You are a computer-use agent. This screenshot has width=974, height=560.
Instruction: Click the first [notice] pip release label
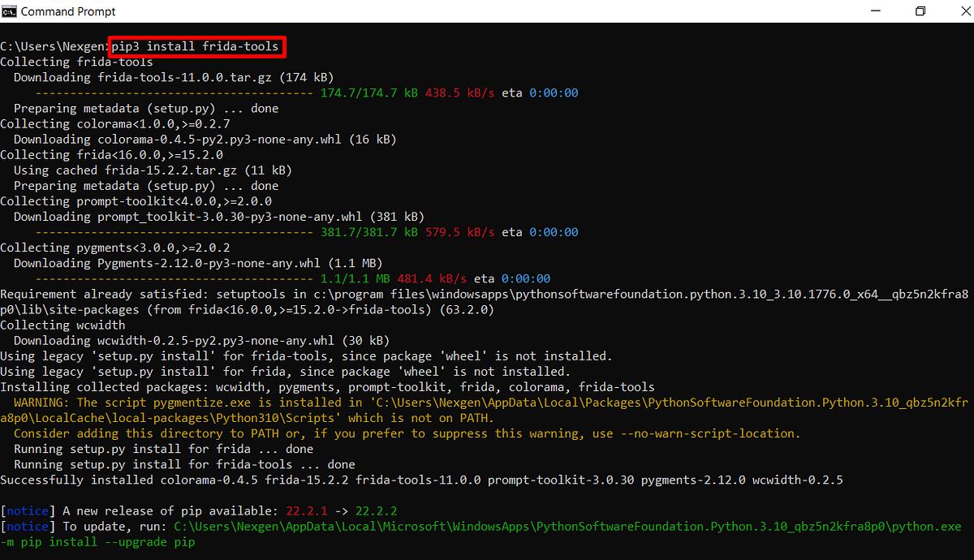[27, 510]
